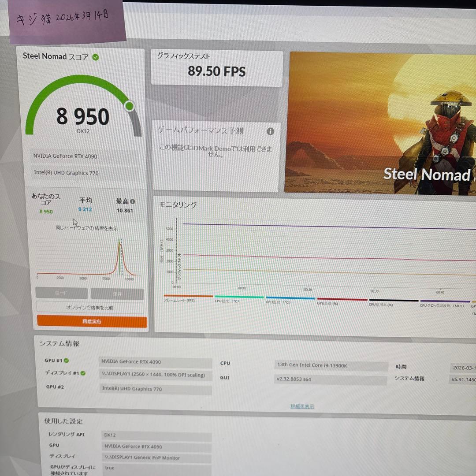Click the GPU #1 field NVIDIA GeForce RTX 4090
Viewport: 476px width, 476px height.
(x=156, y=362)
